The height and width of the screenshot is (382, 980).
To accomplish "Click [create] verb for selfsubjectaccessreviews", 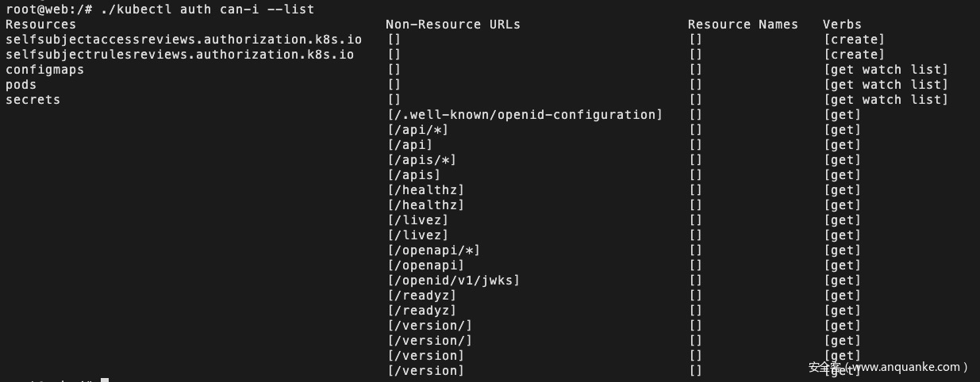I will (854, 40).
